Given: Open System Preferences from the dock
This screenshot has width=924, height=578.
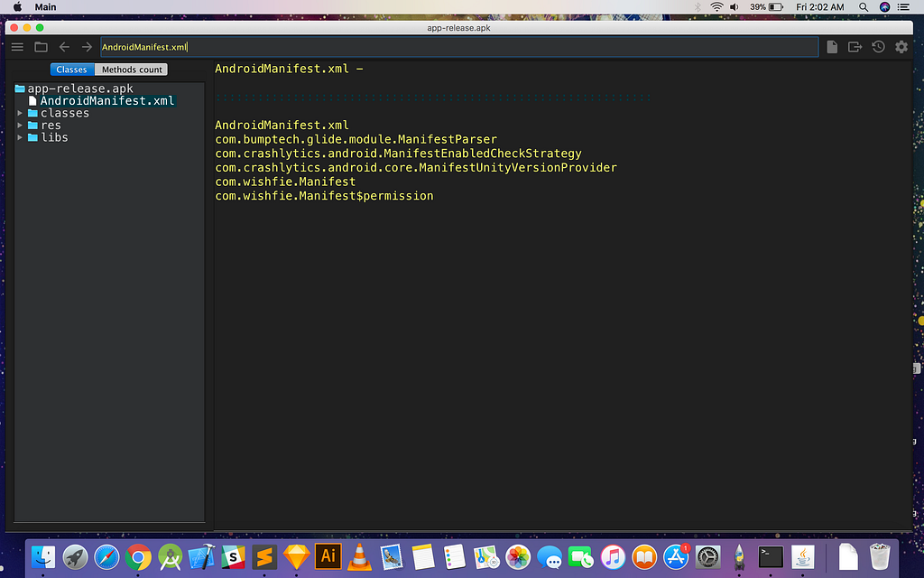Looking at the screenshot, I should 707,556.
